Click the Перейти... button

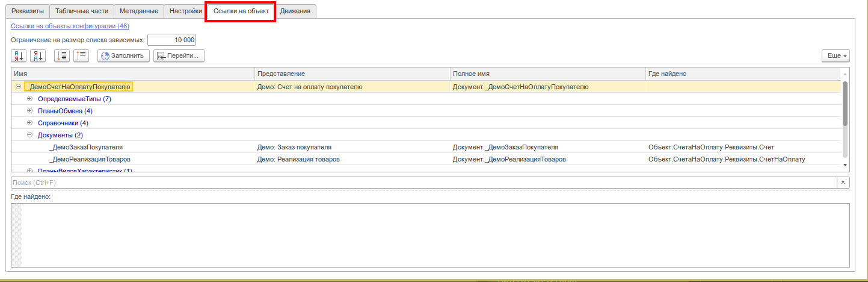[x=179, y=56]
